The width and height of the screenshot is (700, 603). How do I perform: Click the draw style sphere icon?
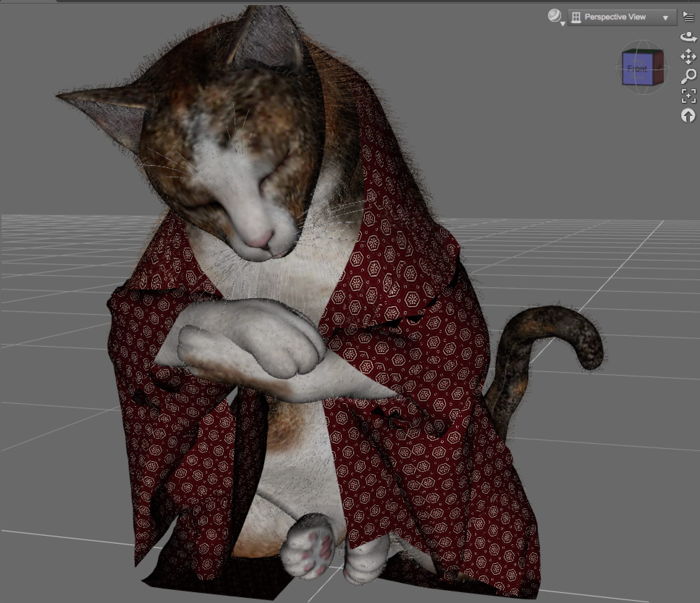554,16
